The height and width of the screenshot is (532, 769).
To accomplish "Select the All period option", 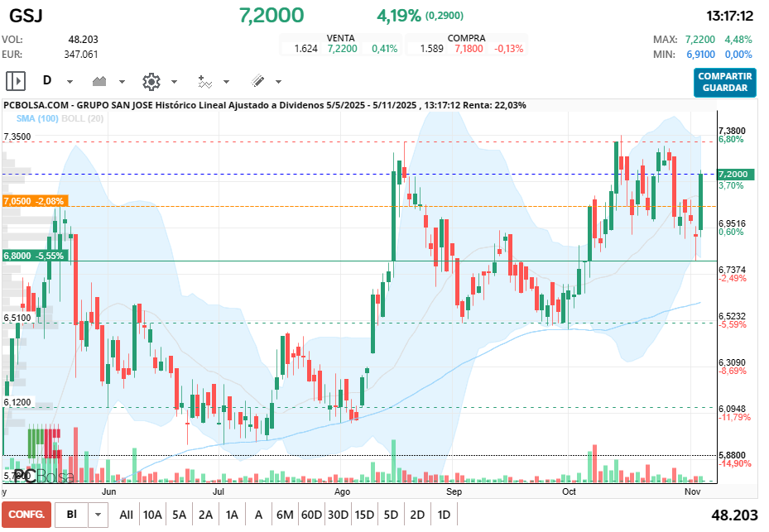I will click(x=126, y=514).
